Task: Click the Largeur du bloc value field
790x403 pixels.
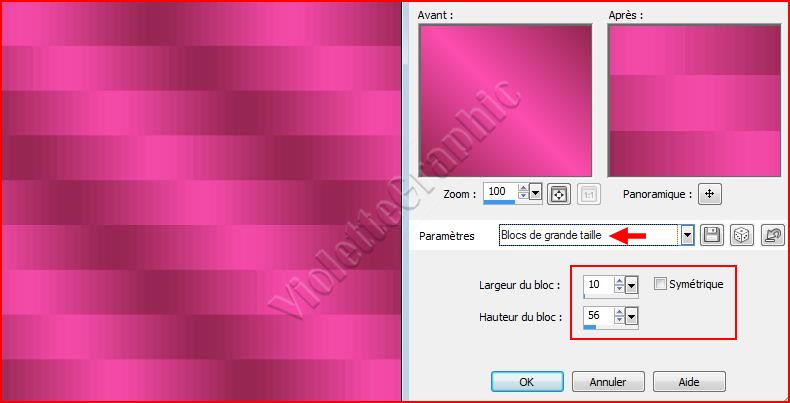Action: click(599, 285)
